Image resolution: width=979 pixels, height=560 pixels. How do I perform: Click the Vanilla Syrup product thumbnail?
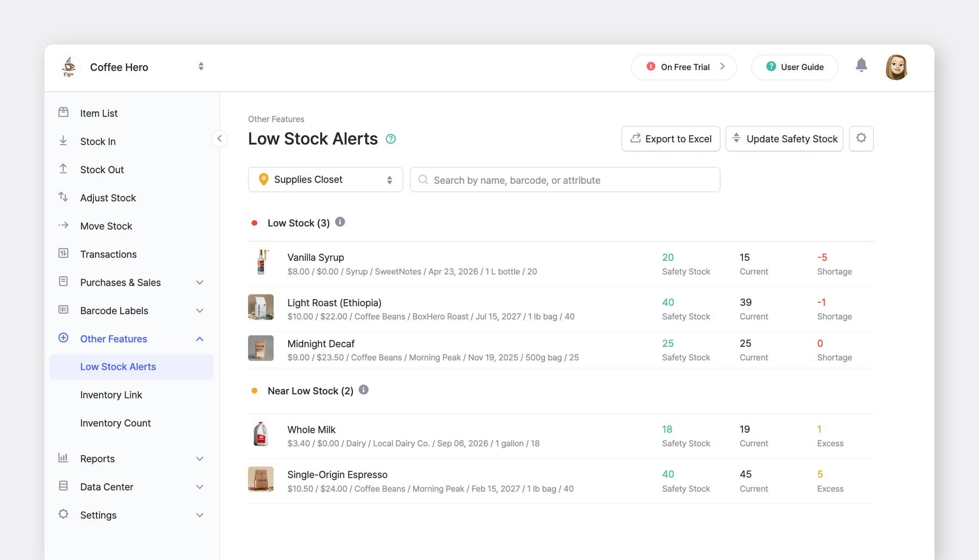261,264
